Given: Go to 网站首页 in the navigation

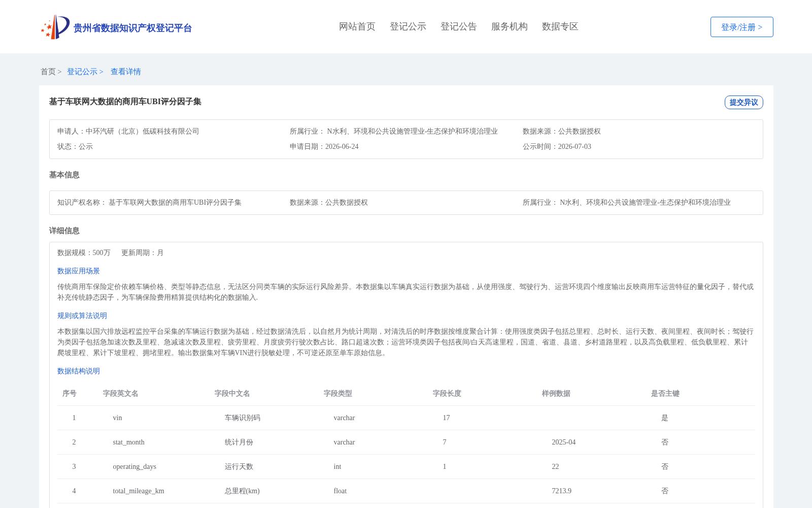Looking at the screenshot, I should pyautogui.click(x=357, y=26).
